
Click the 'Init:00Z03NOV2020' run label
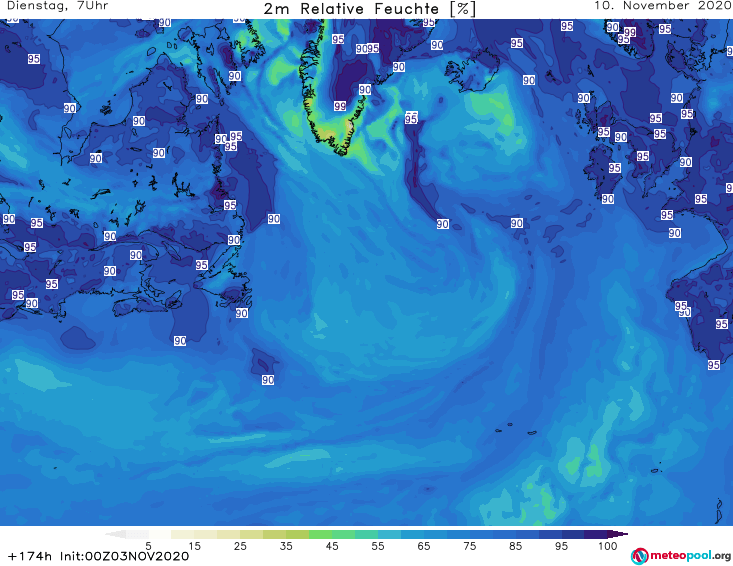(x=124, y=556)
